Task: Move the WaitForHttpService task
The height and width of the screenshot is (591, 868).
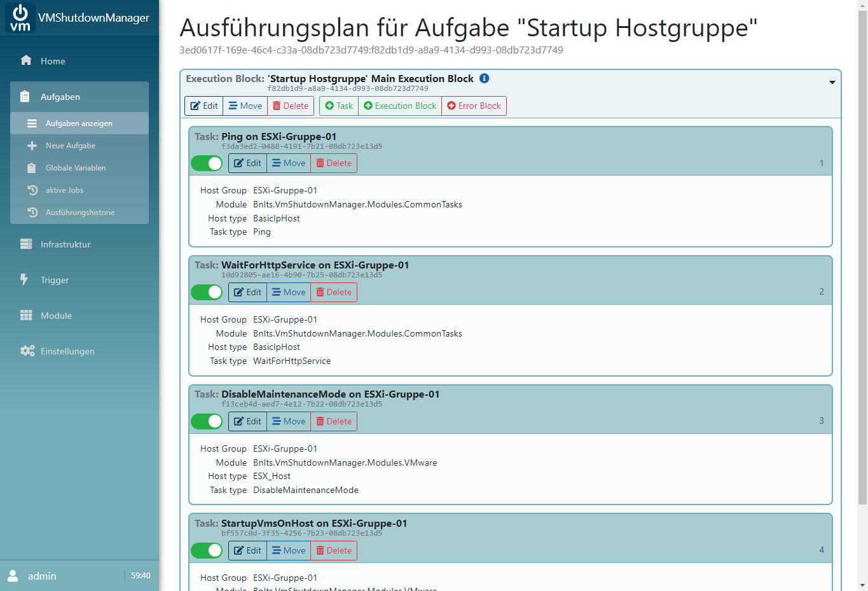Action: click(x=289, y=293)
